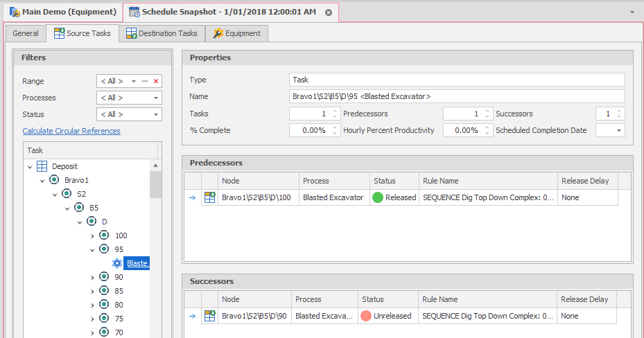This screenshot has width=644, height=338.
Task: Select the Blaste... task tree item
Action: [x=137, y=263]
